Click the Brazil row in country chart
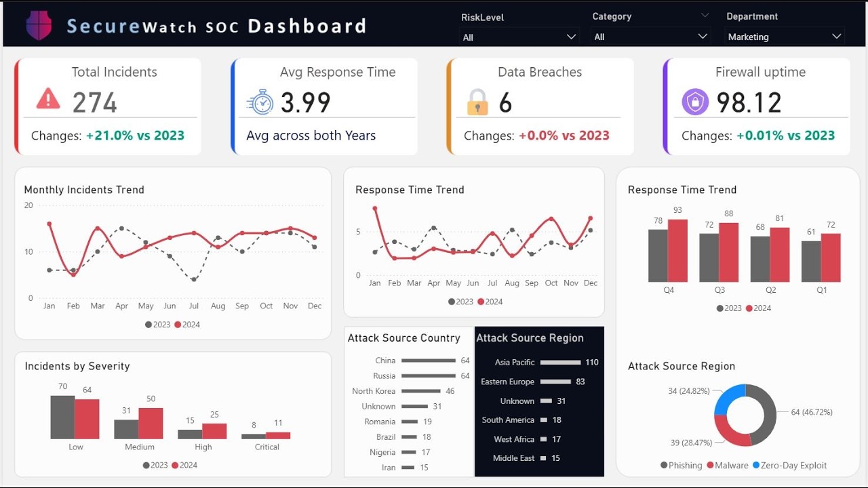Viewport: 868px width, 488px height. pyautogui.click(x=404, y=437)
